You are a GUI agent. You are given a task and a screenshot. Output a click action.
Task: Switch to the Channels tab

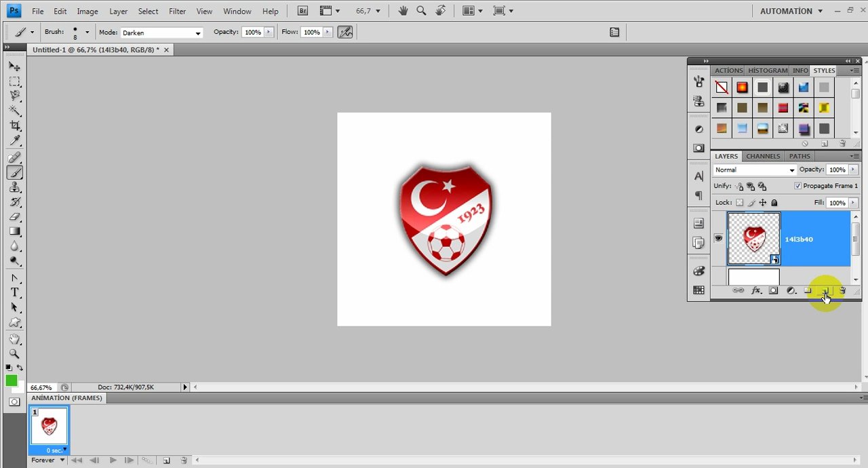click(x=763, y=156)
